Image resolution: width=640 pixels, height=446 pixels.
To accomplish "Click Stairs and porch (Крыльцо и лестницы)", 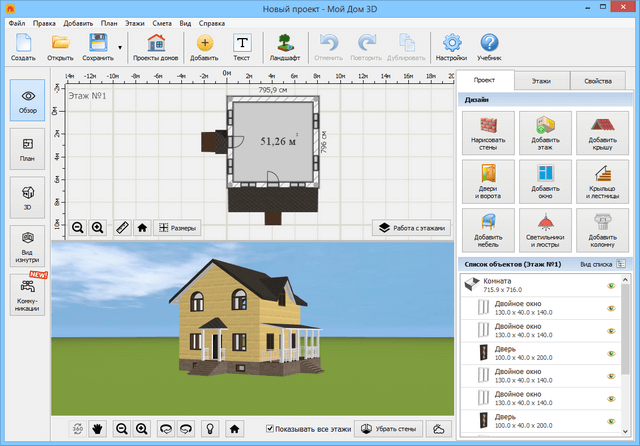I will click(x=601, y=181).
